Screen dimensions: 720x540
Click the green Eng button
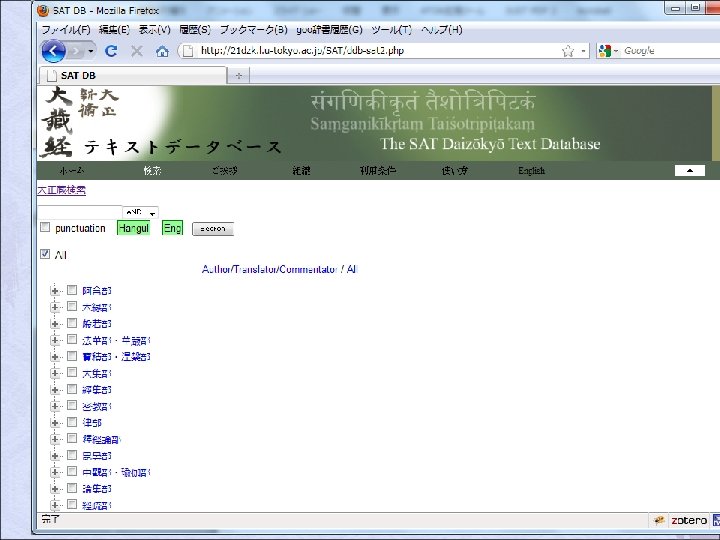[x=172, y=228]
